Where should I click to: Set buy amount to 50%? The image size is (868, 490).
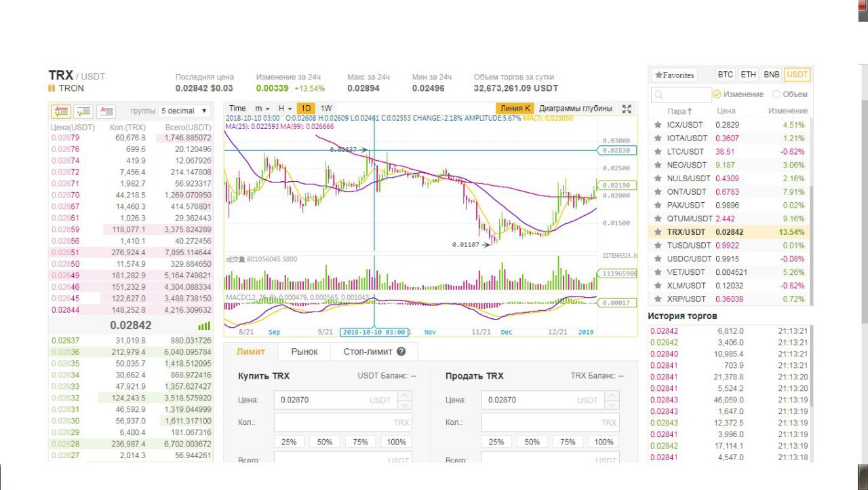325,442
